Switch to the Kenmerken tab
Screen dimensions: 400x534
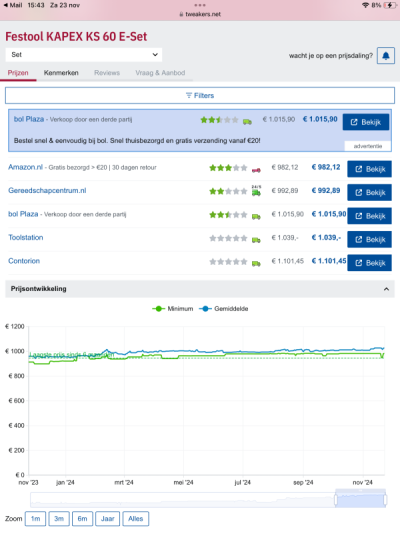click(x=61, y=73)
